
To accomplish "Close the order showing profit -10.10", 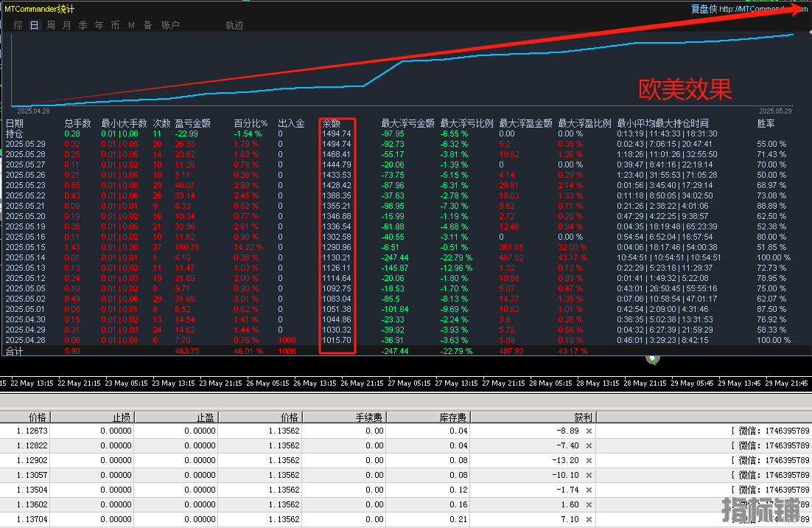I will click(589, 475).
